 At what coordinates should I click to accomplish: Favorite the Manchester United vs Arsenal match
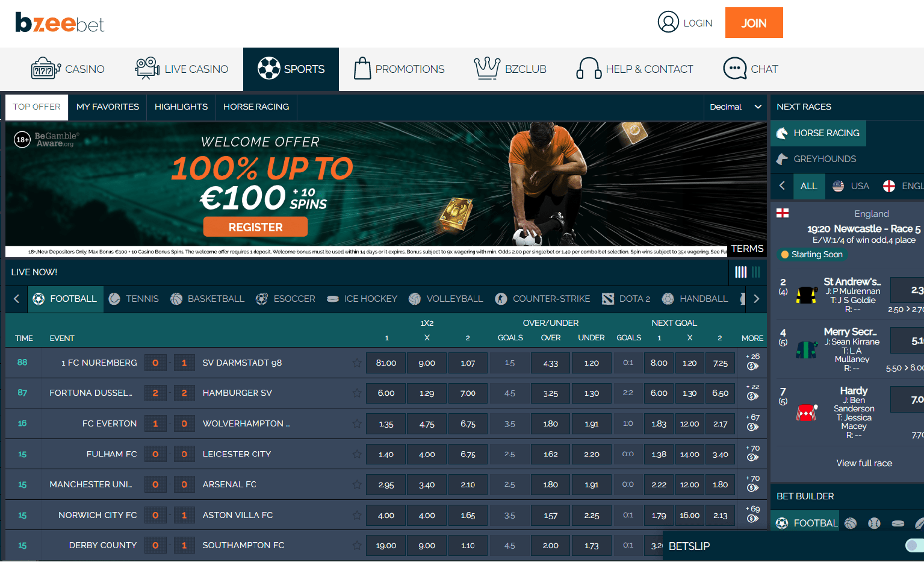click(x=357, y=484)
